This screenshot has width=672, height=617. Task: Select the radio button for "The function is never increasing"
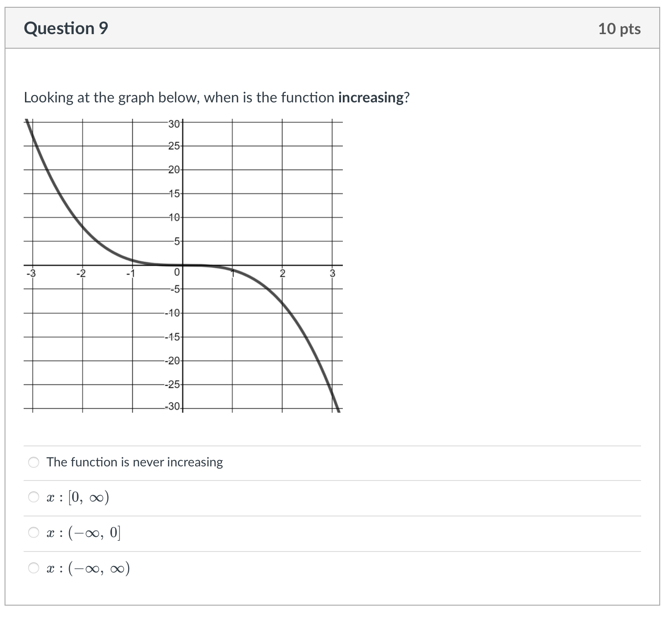(33, 462)
